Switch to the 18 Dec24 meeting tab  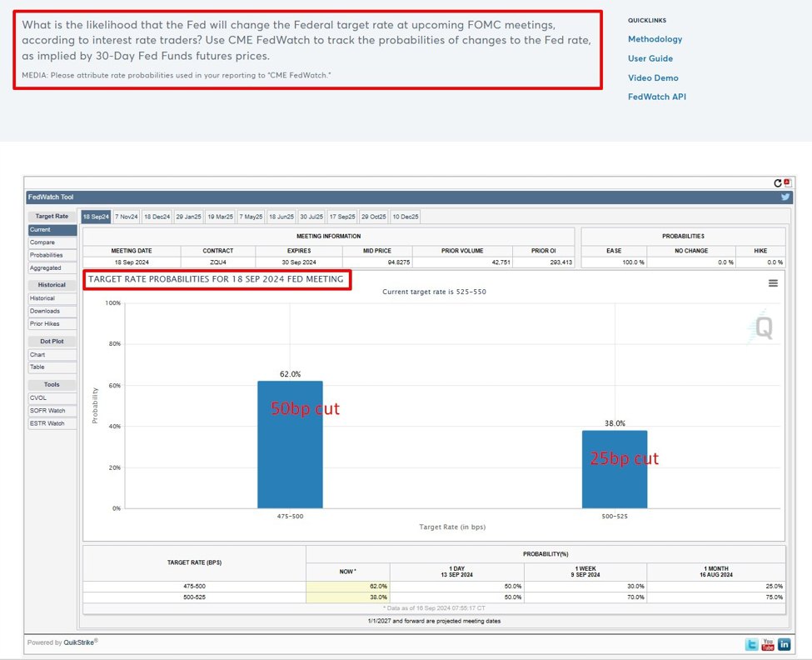(157, 217)
